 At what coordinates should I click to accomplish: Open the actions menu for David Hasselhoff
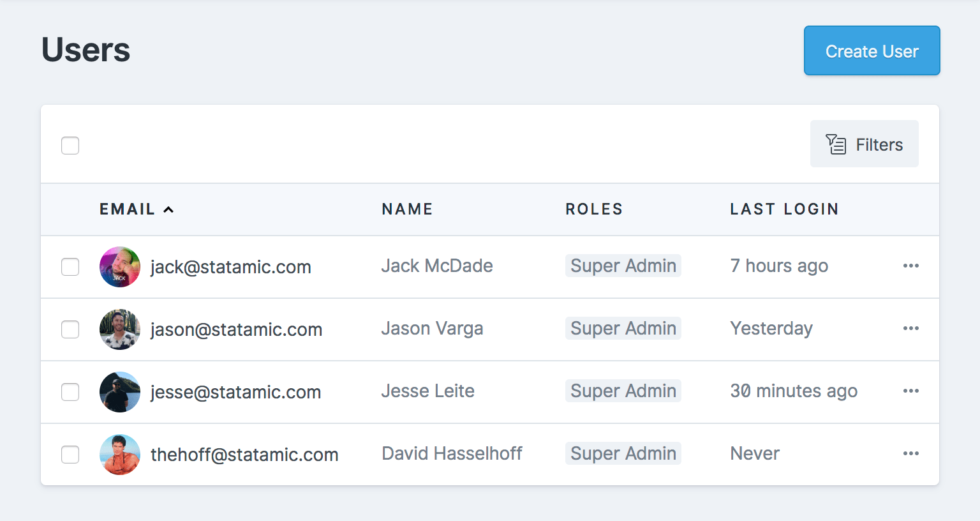tap(911, 453)
